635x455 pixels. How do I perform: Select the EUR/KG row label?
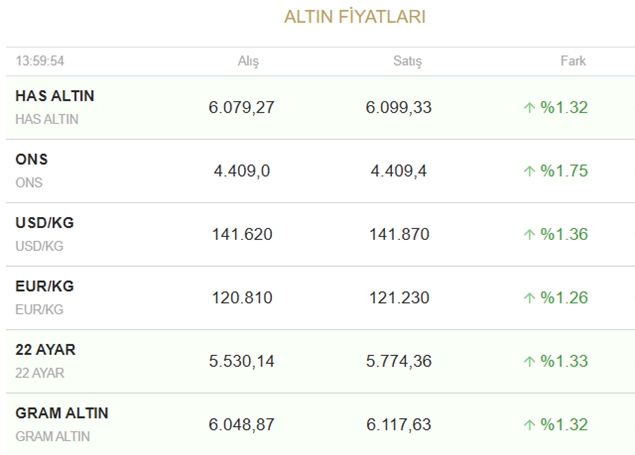(44, 287)
